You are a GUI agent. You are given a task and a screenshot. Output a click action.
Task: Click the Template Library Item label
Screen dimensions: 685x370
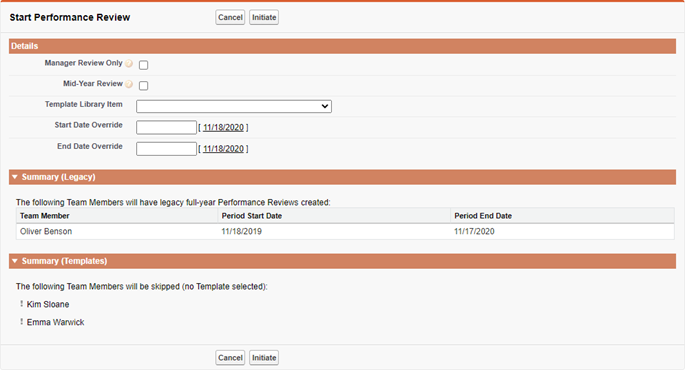pyautogui.click(x=83, y=104)
